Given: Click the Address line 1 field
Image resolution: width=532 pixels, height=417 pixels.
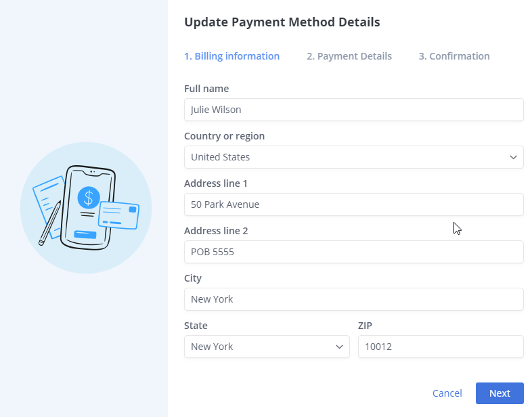Looking at the screenshot, I should click(x=353, y=204).
